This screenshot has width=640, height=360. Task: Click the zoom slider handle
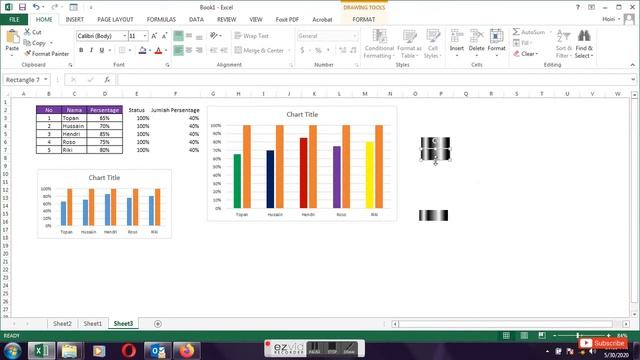pos(578,336)
